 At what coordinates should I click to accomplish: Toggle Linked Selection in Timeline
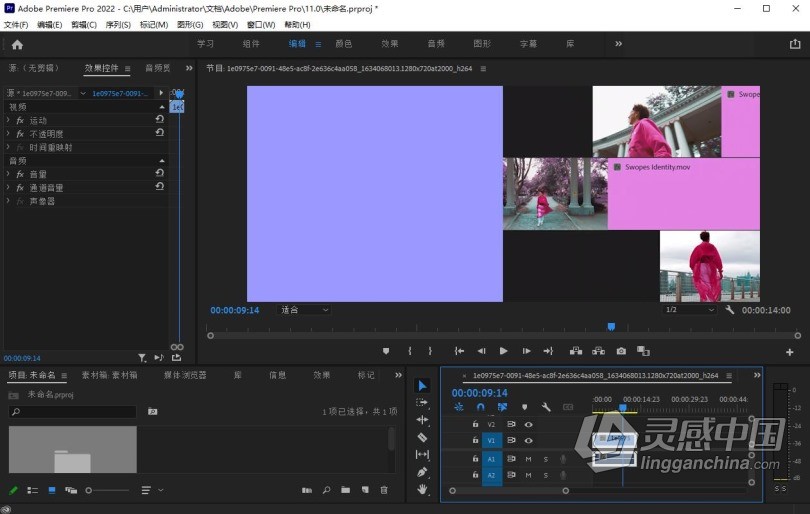click(502, 407)
